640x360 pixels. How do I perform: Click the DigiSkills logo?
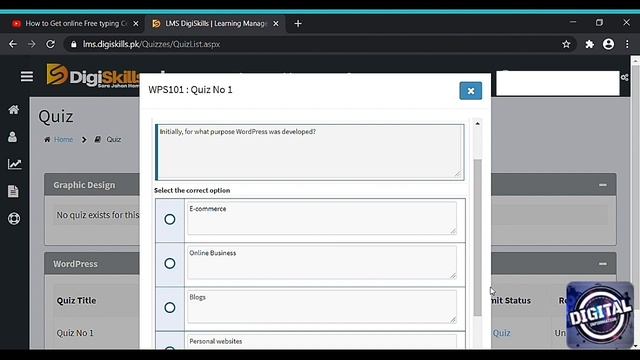coord(93,76)
